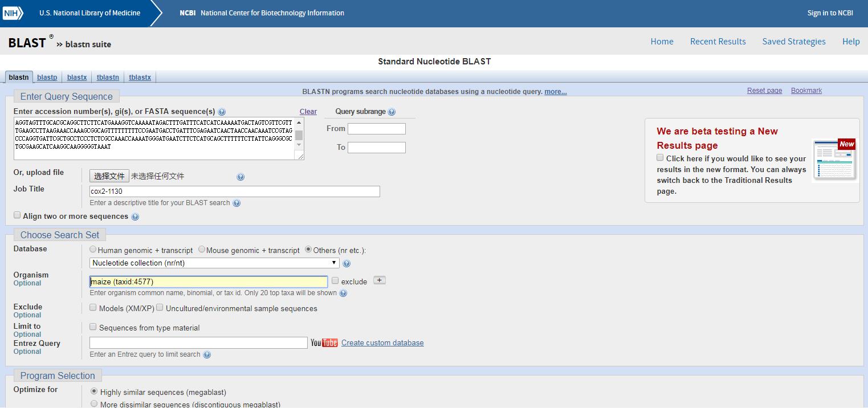Switch to tblastn tab
This screenshot has height=408, width=868.
click(108, 77)
